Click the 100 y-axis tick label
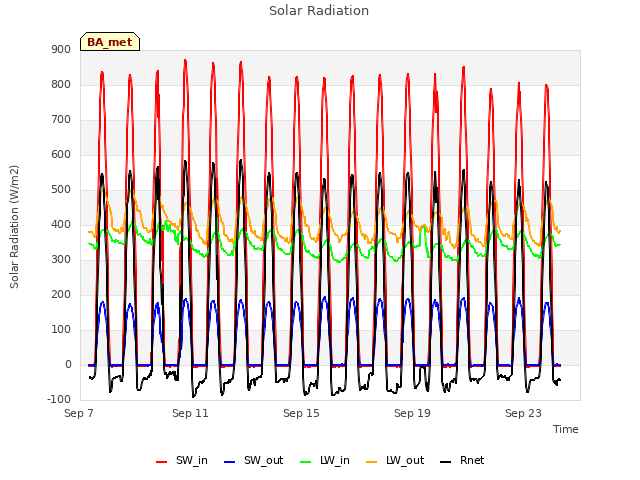The width and height of the screenshot is (640, 480). point(61,330)
